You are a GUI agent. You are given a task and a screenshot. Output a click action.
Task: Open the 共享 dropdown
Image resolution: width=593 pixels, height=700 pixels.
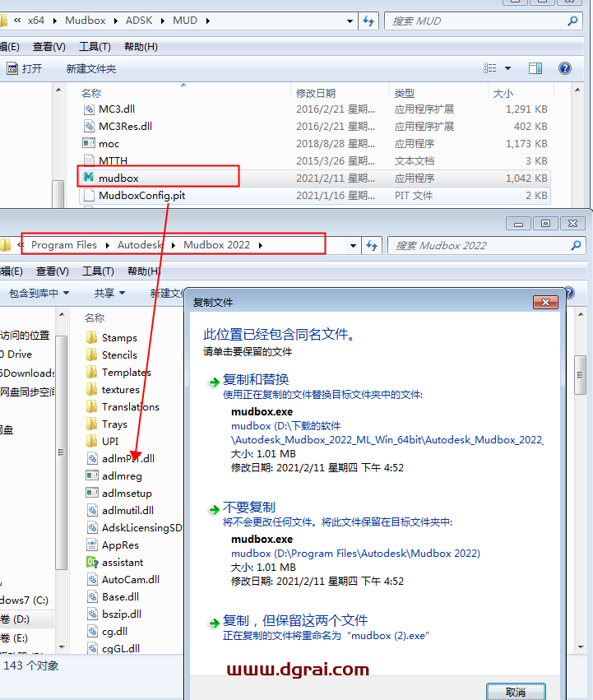pos(109,294)
